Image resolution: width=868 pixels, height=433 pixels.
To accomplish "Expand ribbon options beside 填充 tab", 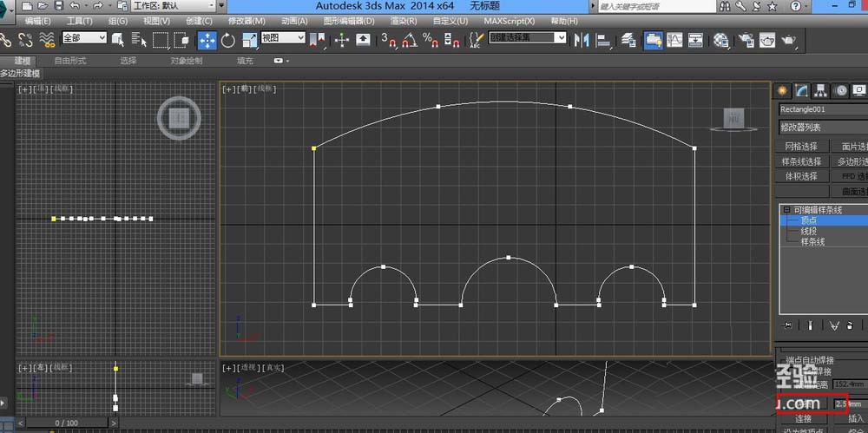I will click(282, 61).
